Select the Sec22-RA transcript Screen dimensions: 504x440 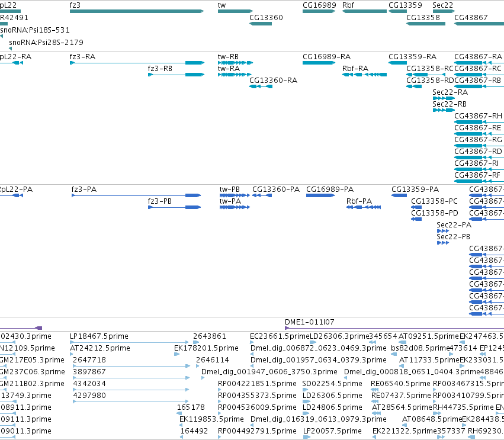point(444,98)
